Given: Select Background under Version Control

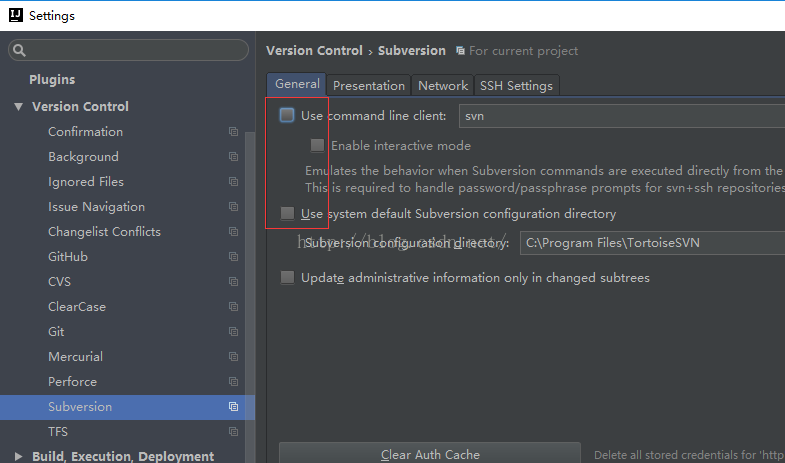Looking at the screenshot, I should coord(83,157).
